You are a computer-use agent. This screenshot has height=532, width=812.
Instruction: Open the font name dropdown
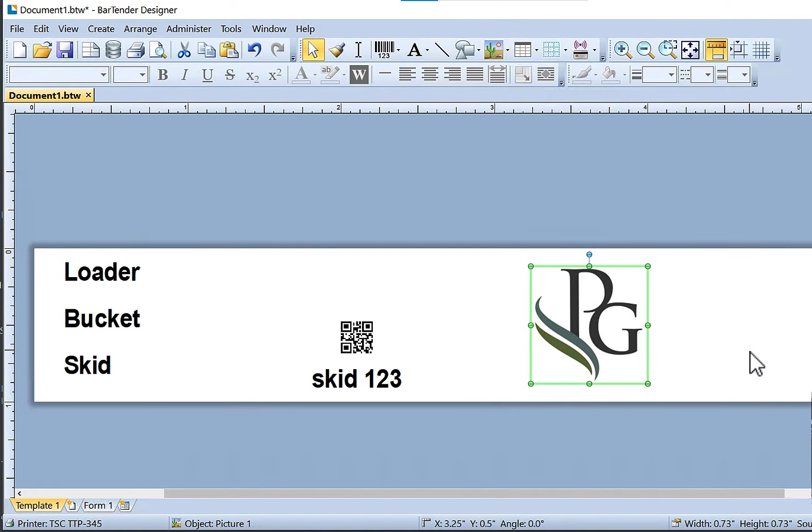pyautogui.click(x=103, y=75)
